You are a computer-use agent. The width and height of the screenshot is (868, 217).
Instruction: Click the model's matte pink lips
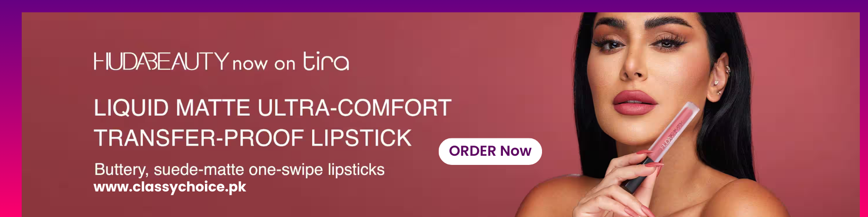pyautogui.click(x=634, y=102)
